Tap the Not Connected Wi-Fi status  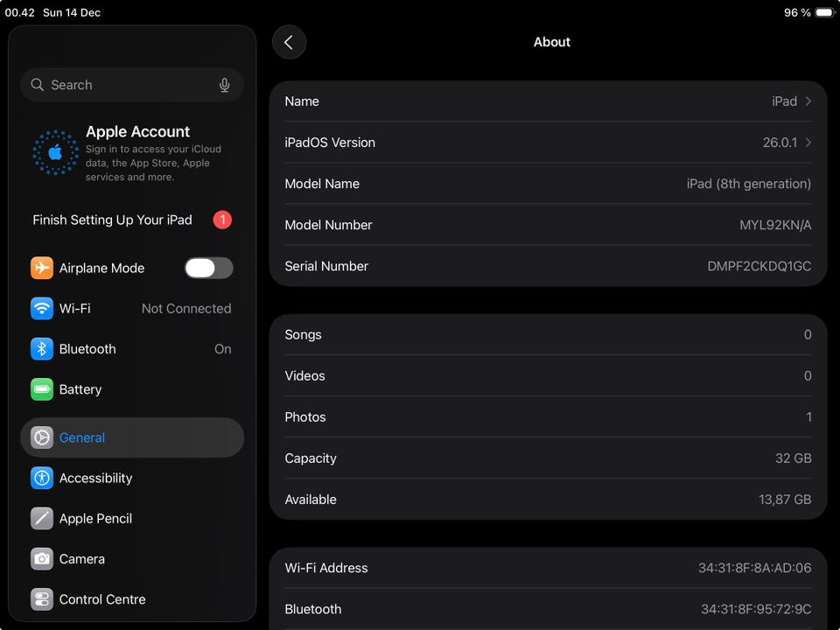pos(186,309)
